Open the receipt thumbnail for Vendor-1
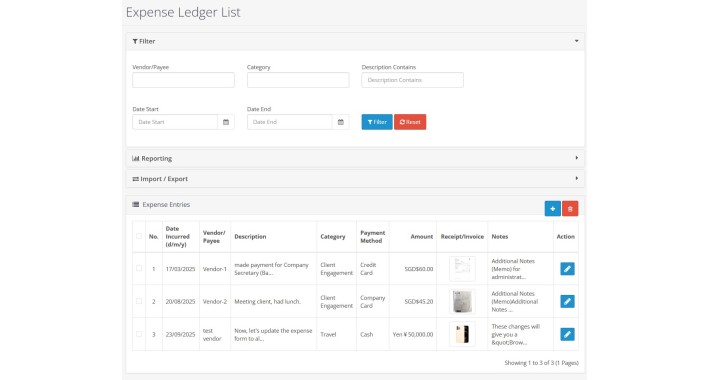The width and height of the screenshot is (710, 380). [462, 269]
